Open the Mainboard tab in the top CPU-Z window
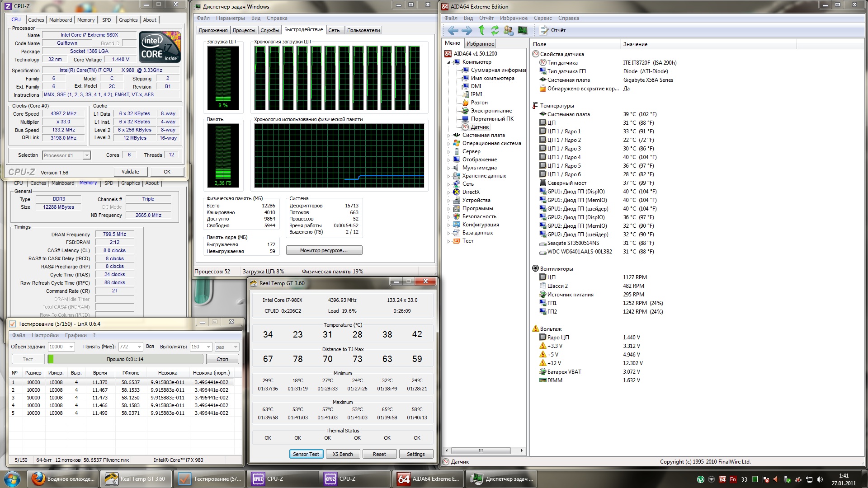 [x=61, y=20]
